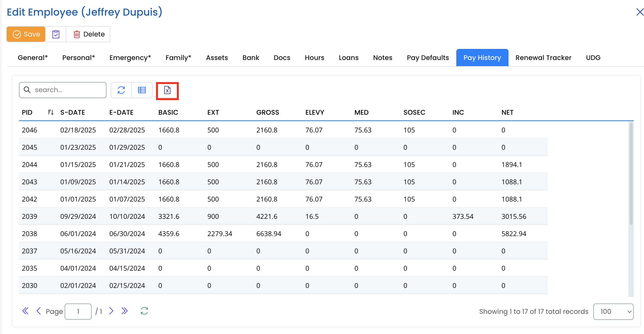Toggle sort order icon on PID column
The width and height of the screenshot is (644, 334).
(50, 112)
